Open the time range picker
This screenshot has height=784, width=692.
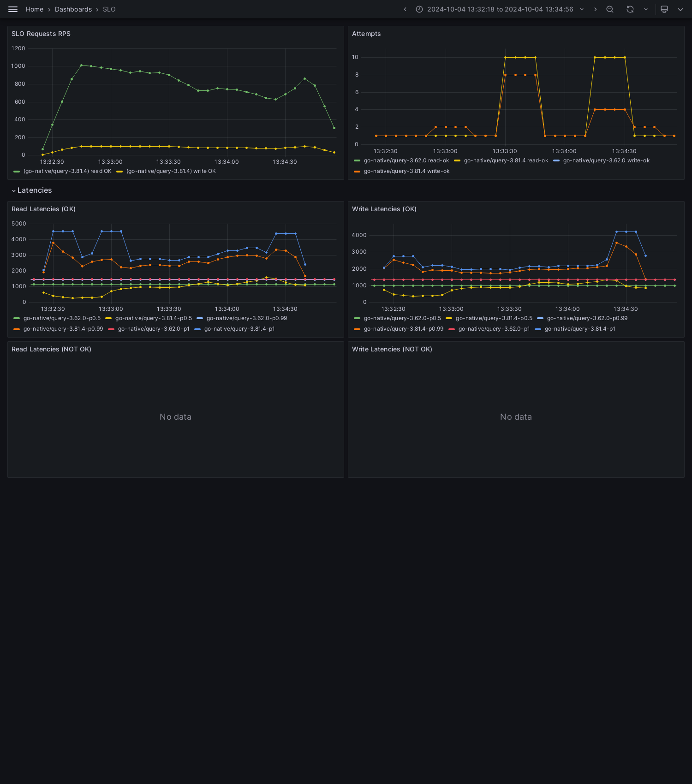500,9
